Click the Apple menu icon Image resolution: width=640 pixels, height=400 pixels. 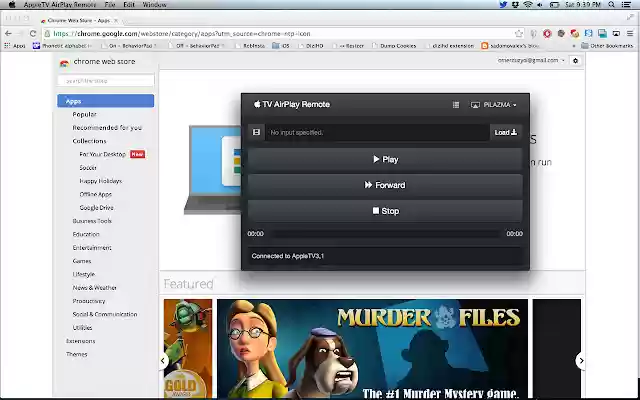click(x=12, y=4)
